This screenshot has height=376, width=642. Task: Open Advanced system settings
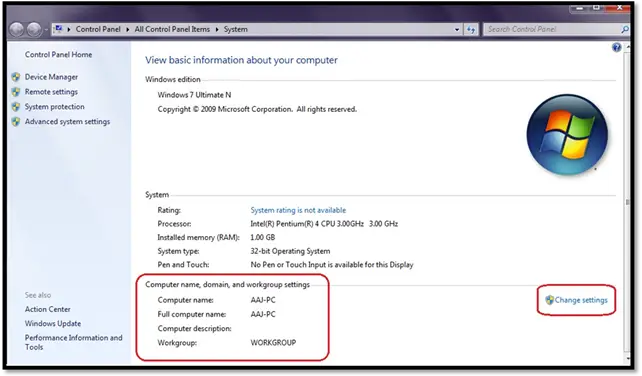coord(67,122)
